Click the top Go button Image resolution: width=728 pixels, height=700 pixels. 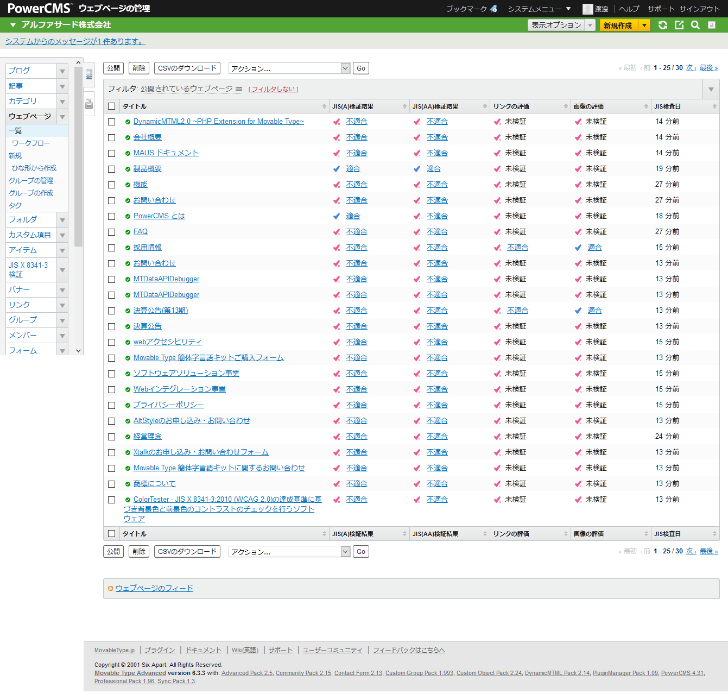point(361,68)
